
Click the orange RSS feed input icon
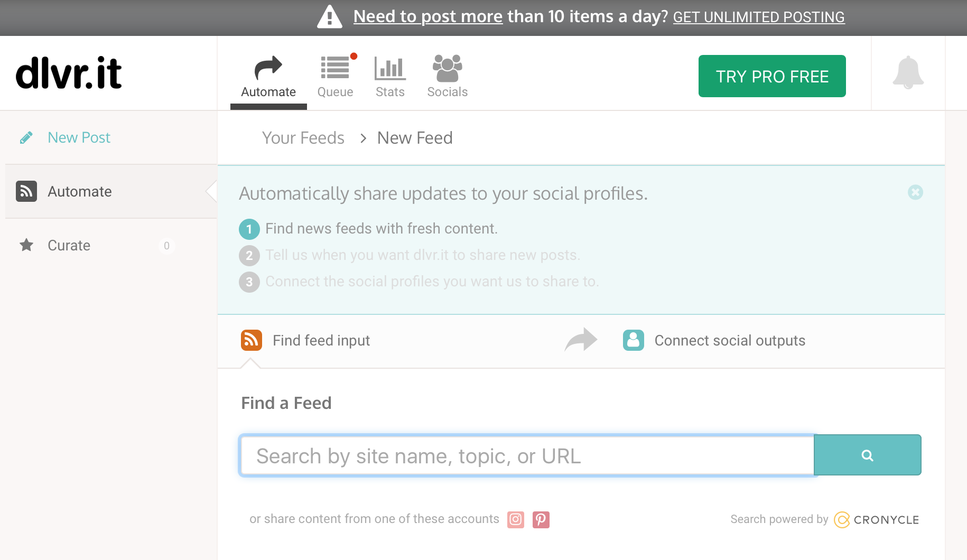pyautogui.click(x=252, y=340)
